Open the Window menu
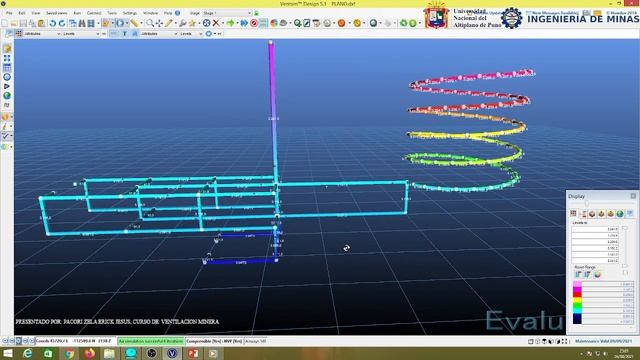This screenshot has width=640, height=360. 150,13
